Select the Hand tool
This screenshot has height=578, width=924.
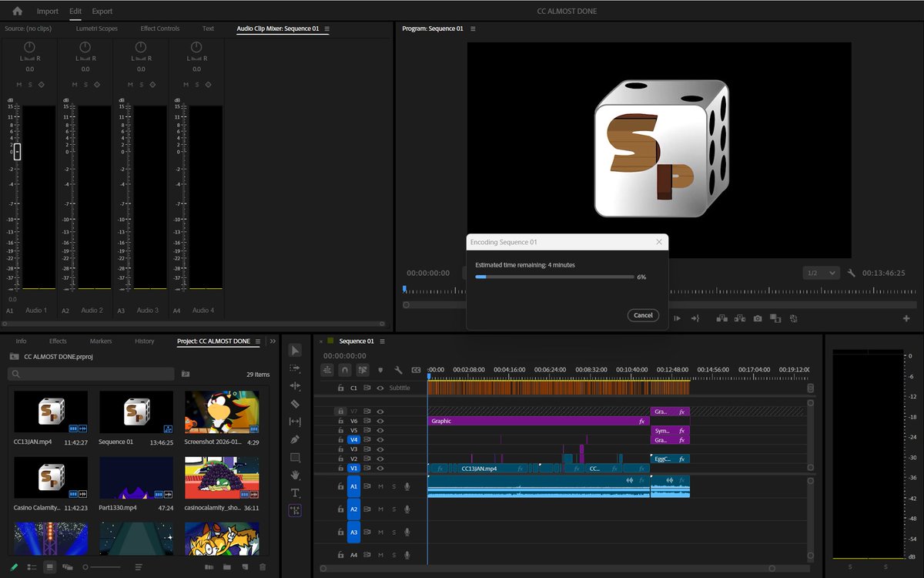point(295,475)
